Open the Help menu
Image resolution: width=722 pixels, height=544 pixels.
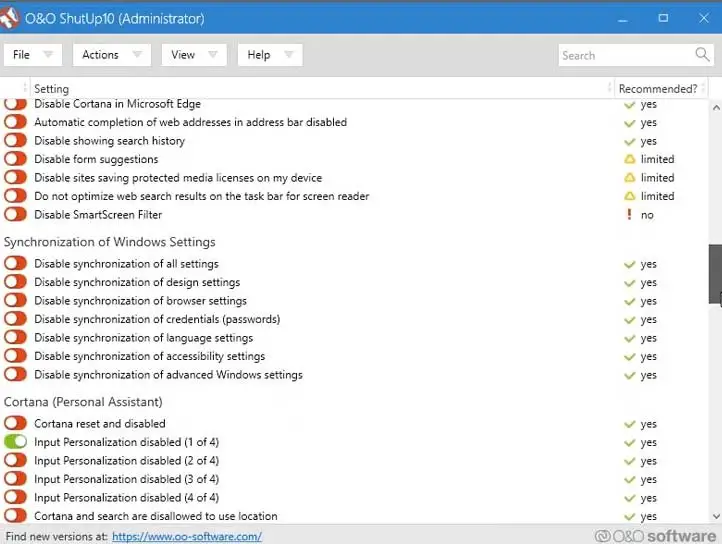[270, 55]
